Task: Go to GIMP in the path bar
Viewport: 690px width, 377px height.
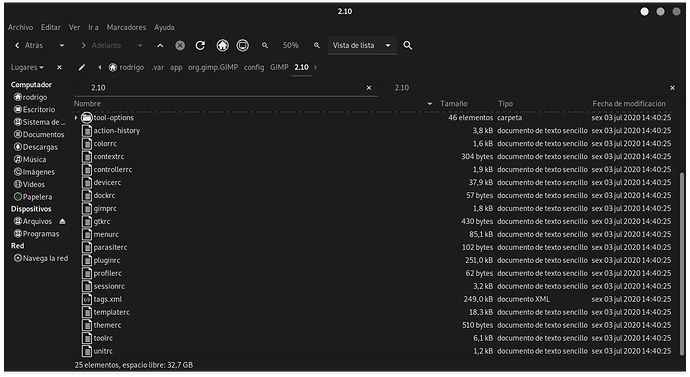Action: 279,67
